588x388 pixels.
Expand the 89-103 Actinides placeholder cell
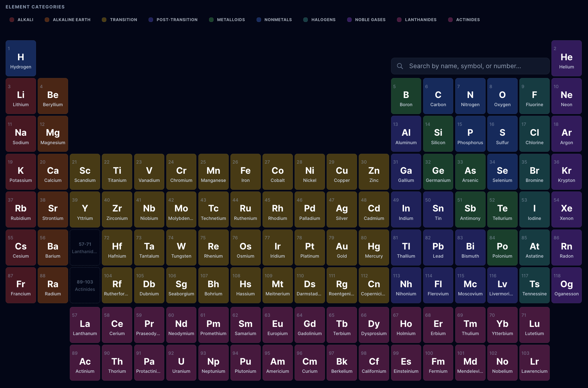[x=85, y=285]
